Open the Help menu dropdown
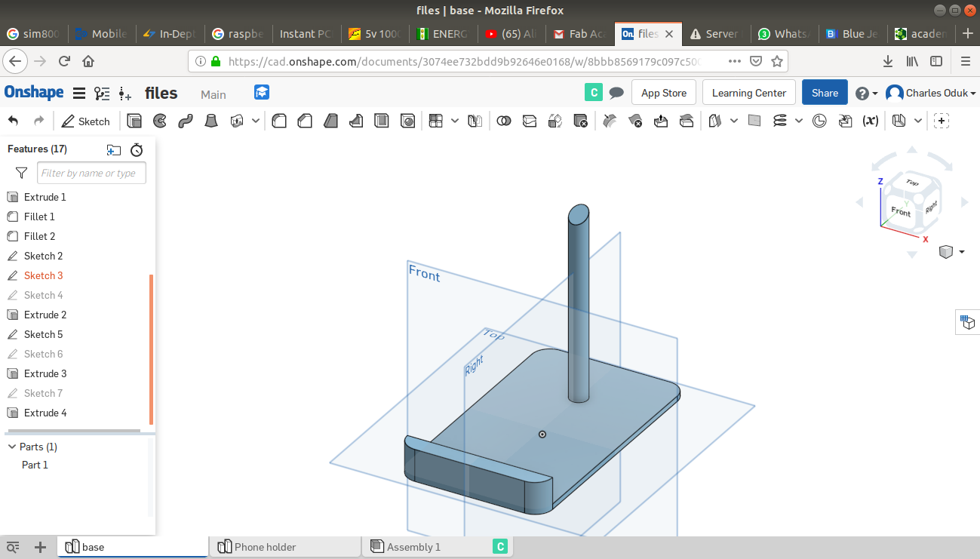980x559 pixels. coord(867,93)
